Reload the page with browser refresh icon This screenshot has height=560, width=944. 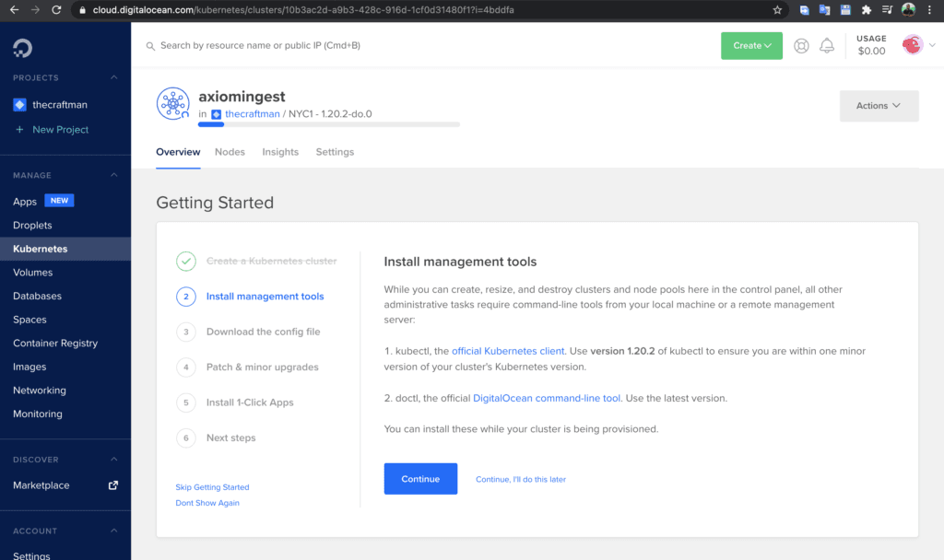[x=56, y=9]
